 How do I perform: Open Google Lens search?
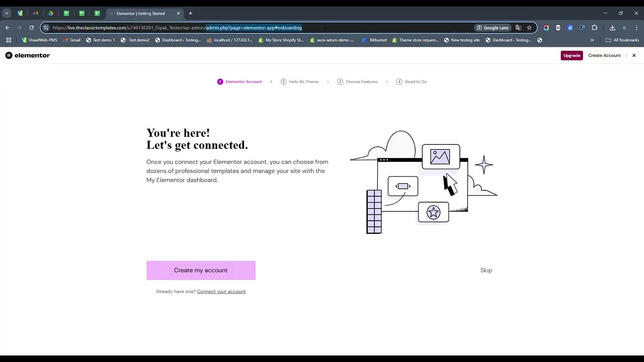[x=493, y=28]
